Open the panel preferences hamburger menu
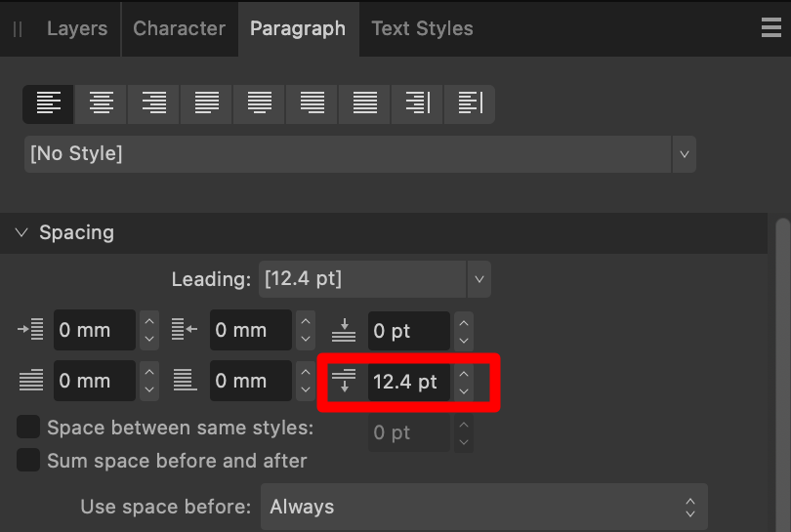The image size is (791, 532). pyautogui.click(x=770, y=27)
